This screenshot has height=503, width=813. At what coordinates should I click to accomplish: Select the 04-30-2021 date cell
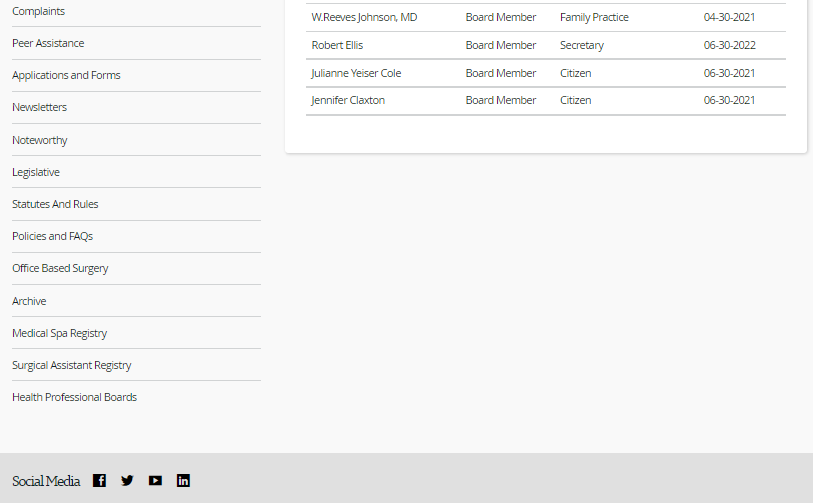click(730, 17)
